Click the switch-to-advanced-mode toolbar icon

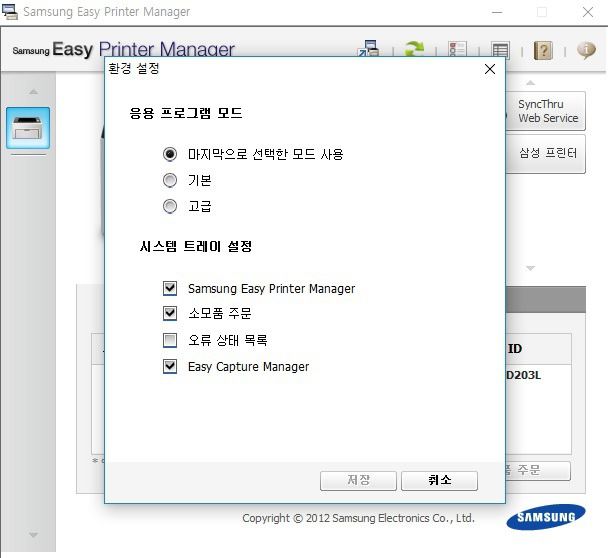[x=368, y=49]
